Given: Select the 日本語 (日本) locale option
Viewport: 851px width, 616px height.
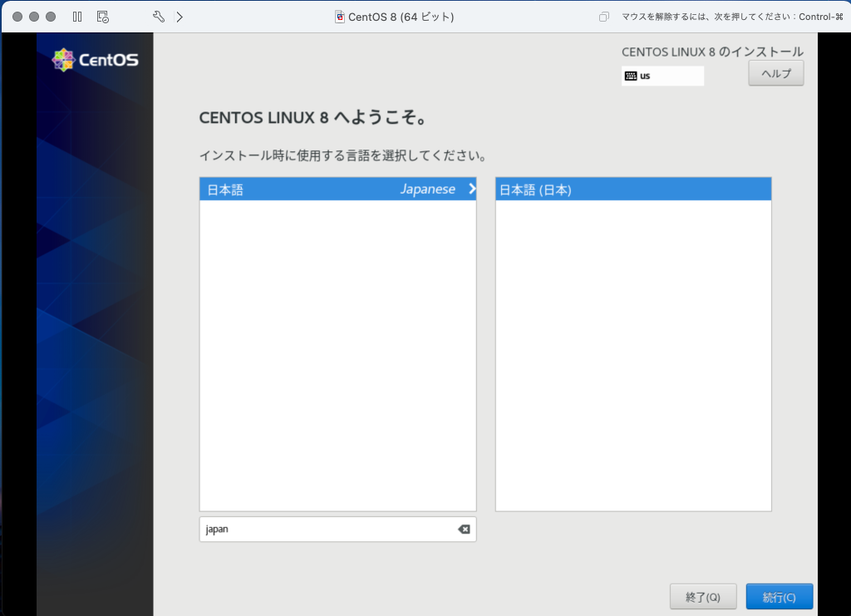Looking at the screenshot, I should click(582, 190).
